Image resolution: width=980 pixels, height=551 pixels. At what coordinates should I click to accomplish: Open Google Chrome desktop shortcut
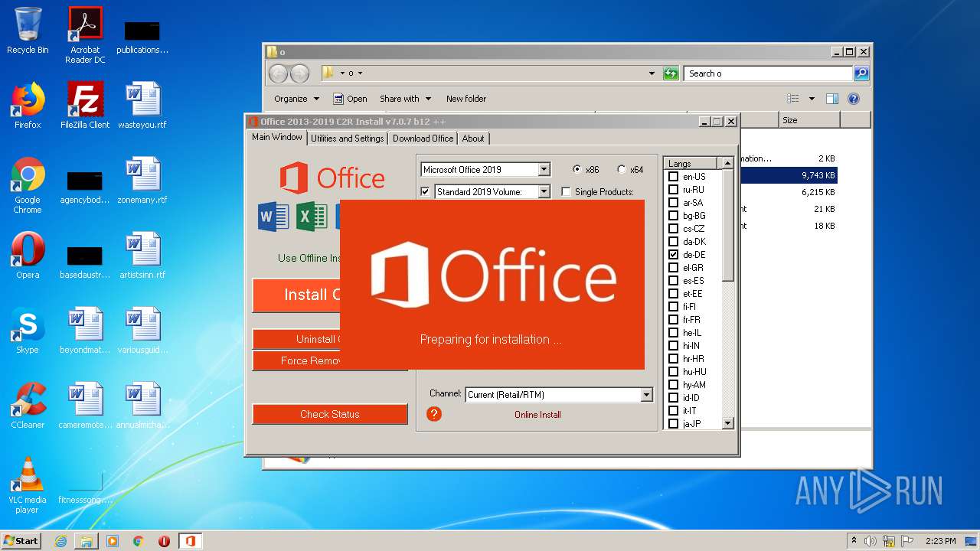pyautogui.click(x=28, y=186)
